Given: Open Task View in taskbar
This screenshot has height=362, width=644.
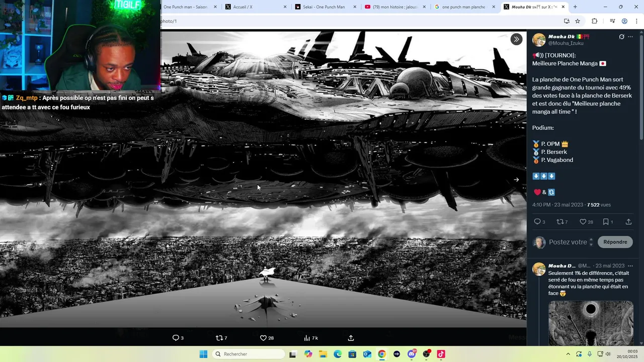Looking at the screenshot, I should click(x=293, y=354).
